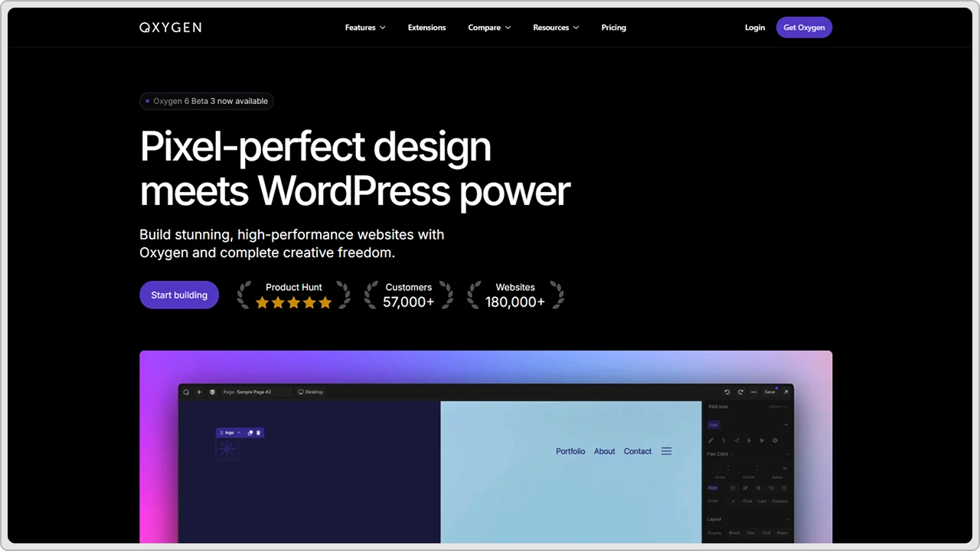Click the gear settings icon in side panel
This screenshot has width=980, height=551.
point(775,441)
